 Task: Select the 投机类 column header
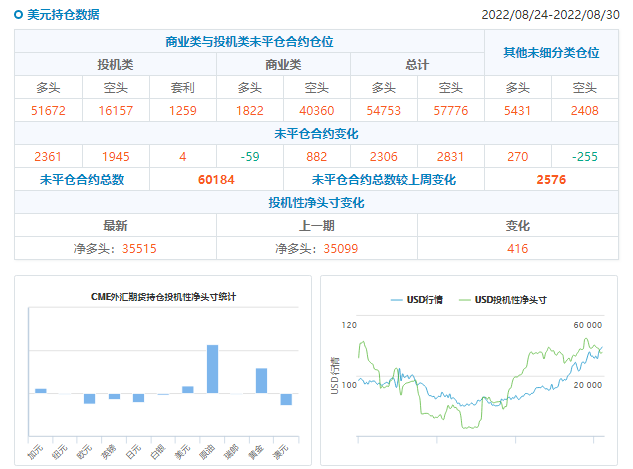point(115,65)
